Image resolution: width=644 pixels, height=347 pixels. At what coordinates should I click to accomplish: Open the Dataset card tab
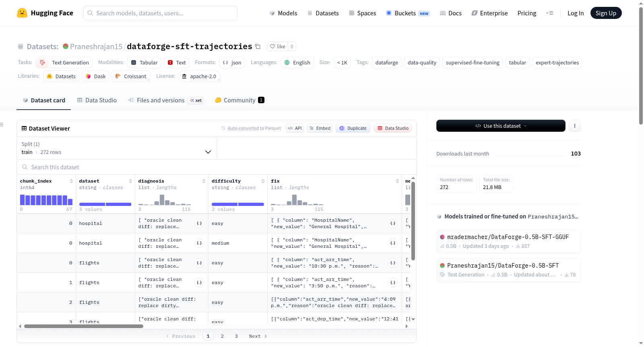tap(44, 100)
